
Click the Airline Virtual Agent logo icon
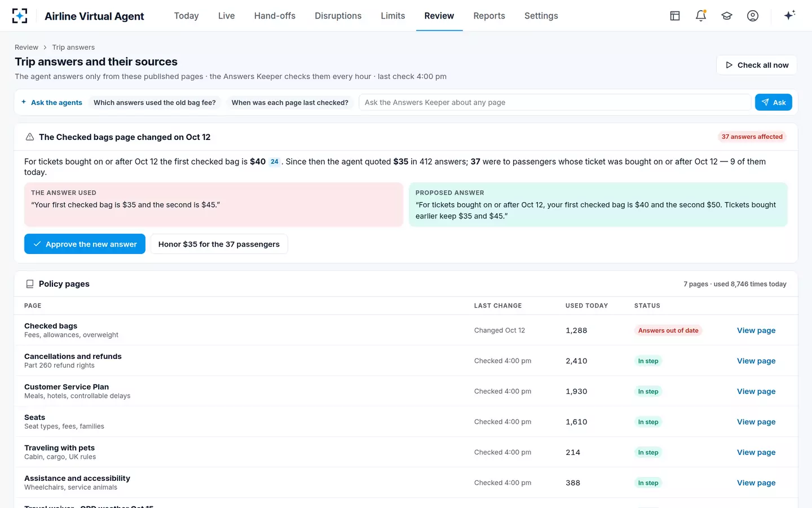(20, 16)
